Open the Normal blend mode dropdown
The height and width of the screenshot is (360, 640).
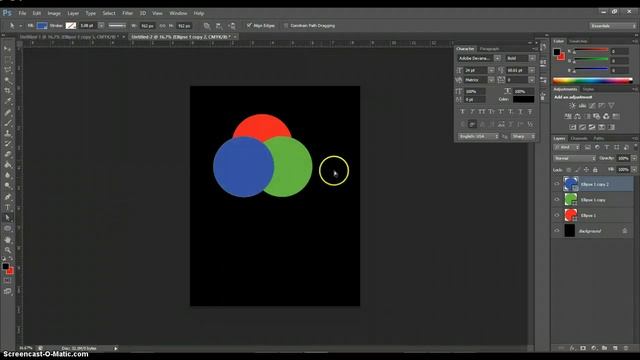(x=575, y=158)
